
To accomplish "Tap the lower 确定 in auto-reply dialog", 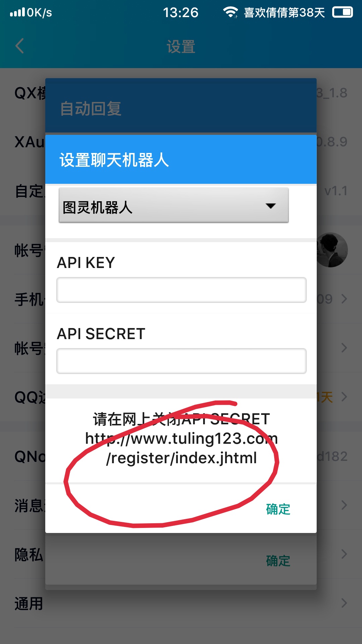I will [x=278, y=561].
